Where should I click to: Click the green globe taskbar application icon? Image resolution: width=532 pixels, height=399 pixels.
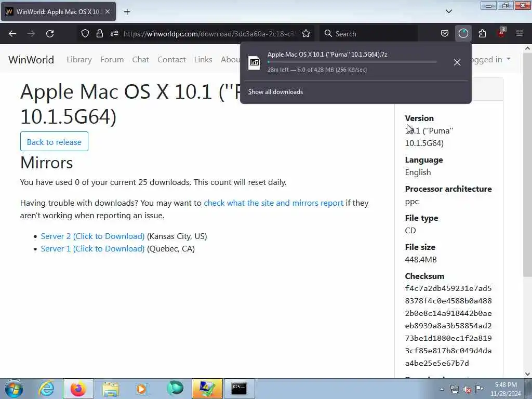coord(175,389)
